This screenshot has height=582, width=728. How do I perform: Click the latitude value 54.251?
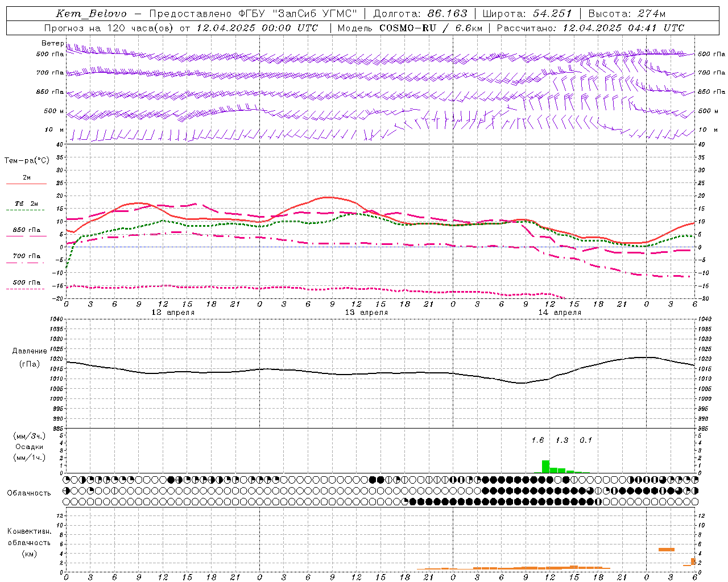click(552, 14)
